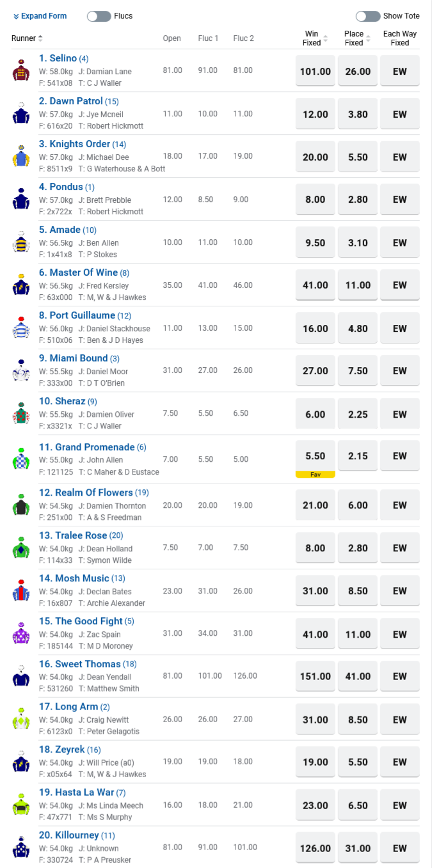Click Knights Order's jockey silks icon
The width and height of the screenshot is (432, 868).
click(21, 156)
